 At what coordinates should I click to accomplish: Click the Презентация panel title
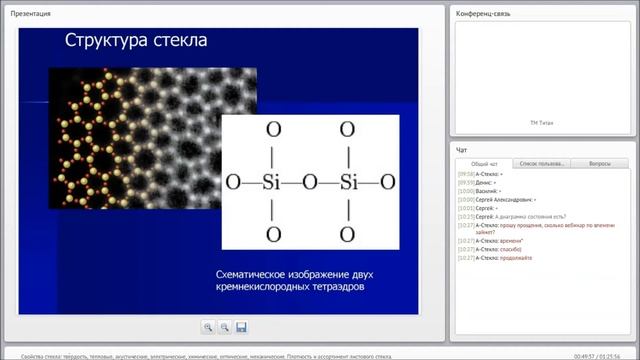tap(31, 13)
